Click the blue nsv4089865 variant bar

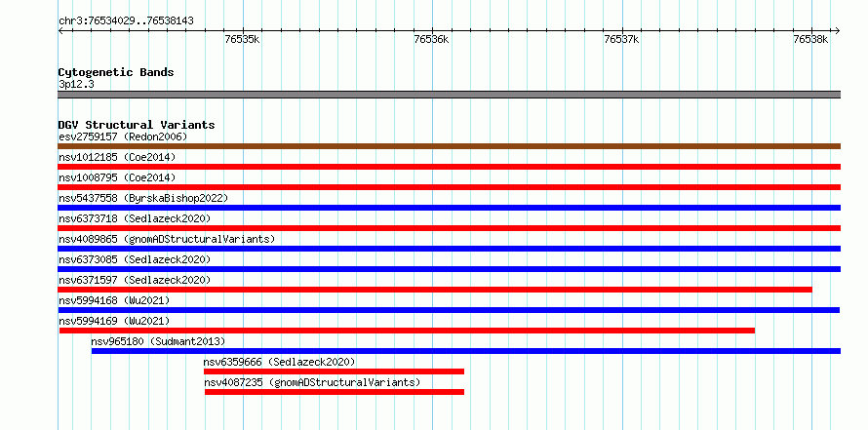pyautogui.click(x=450, y=249)
